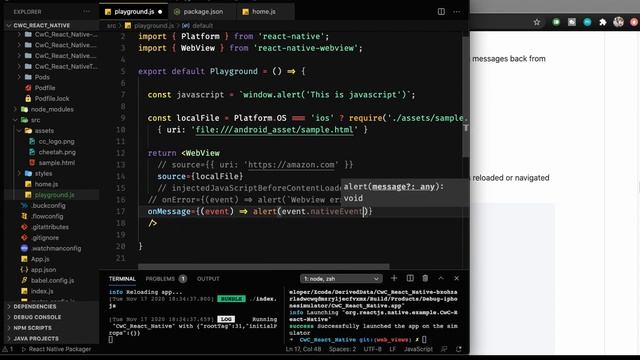Open browser extensions puzzle icon

(602, 22)
